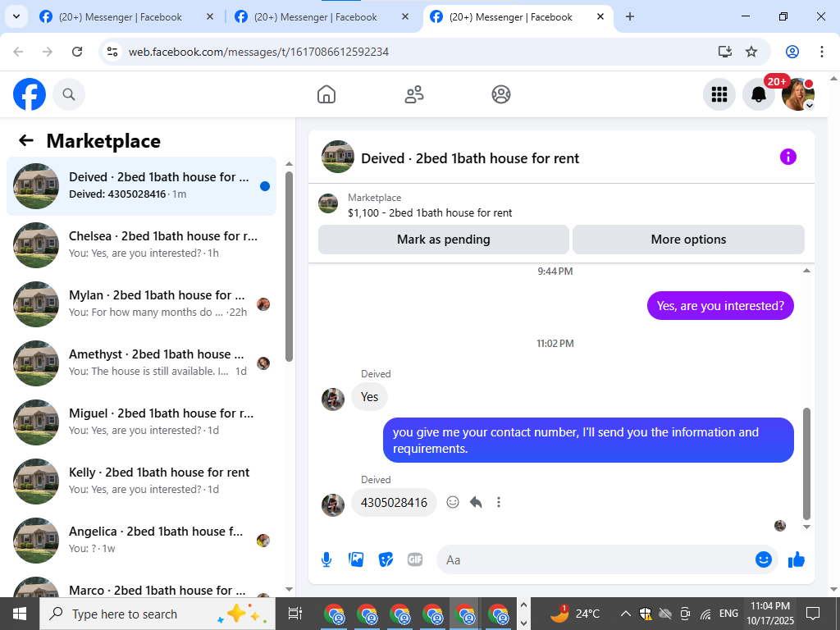Click Deived's avatar beside the Yes message
This screenshot has height=630, width=840.
pos(333,399)
